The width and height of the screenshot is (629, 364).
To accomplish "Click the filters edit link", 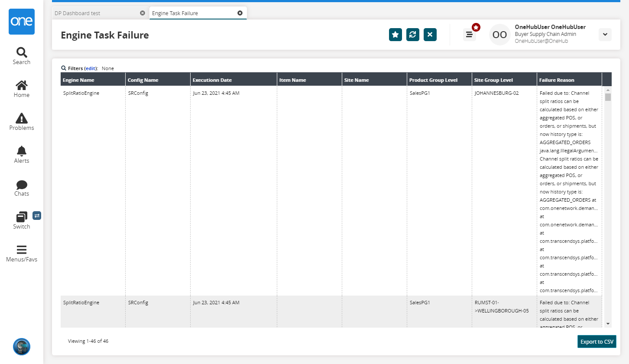I will point(91,68).
